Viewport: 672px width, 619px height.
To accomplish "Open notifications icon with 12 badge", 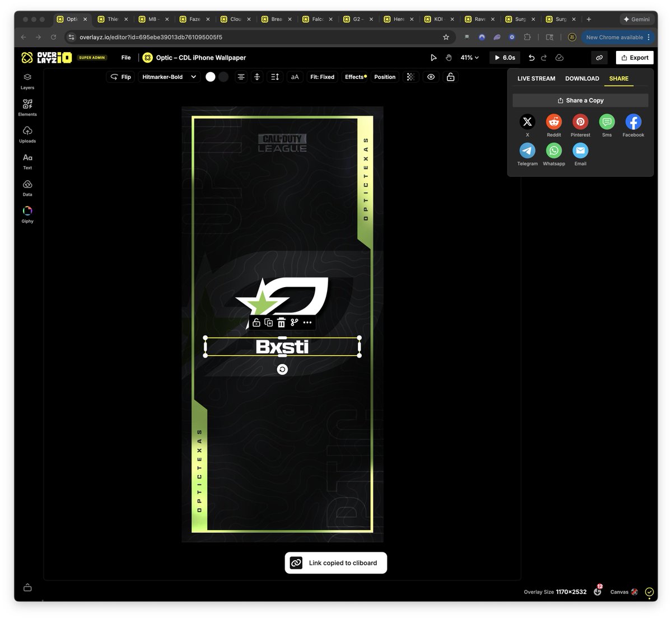I will pyautogui.click(x=598, y=590).
